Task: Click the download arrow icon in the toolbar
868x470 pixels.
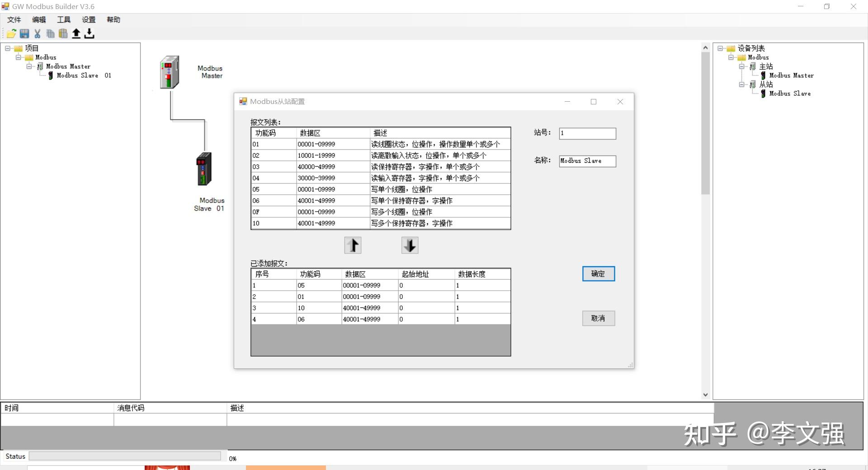Action: 89,33
